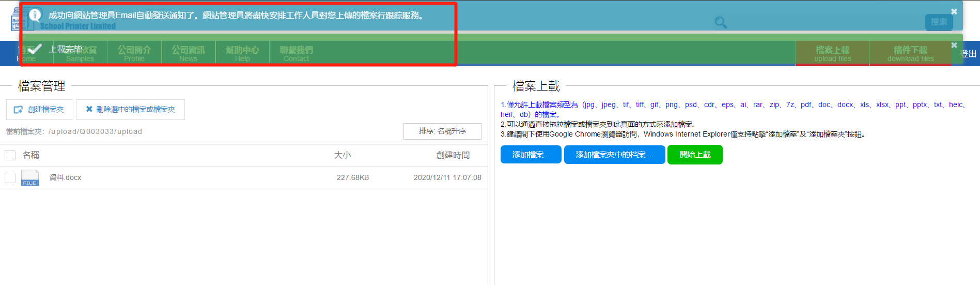This screenshot has height=285, width=980.
Task: Click the info icon in blue notification
Action: click(x=35, y=15)
